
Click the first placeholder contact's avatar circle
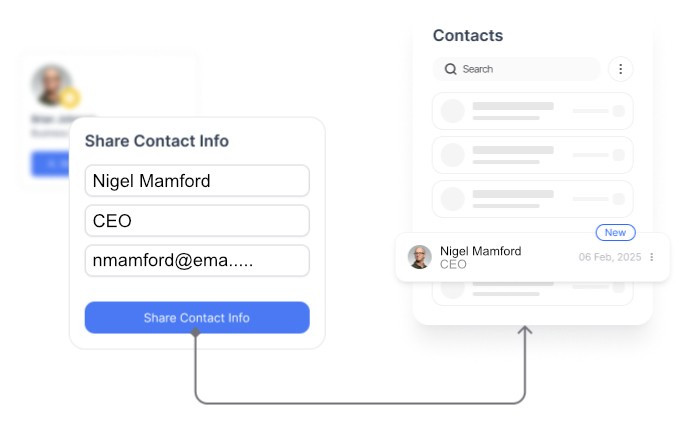[x=452, y=111]
